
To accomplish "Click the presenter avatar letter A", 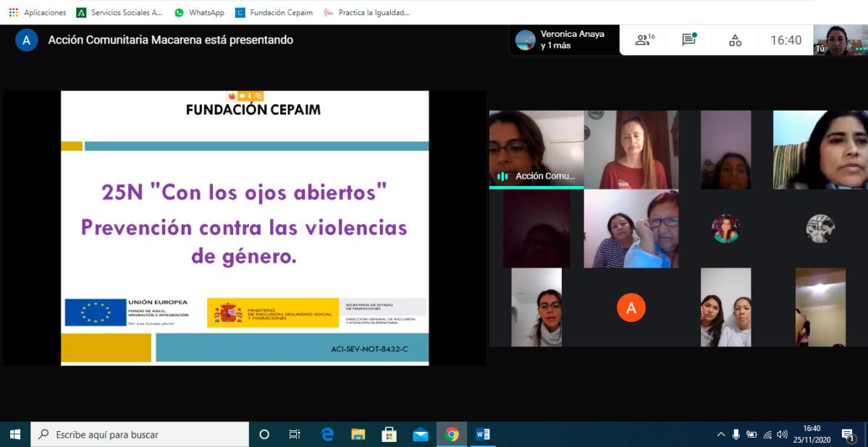I will pos(27,40).
